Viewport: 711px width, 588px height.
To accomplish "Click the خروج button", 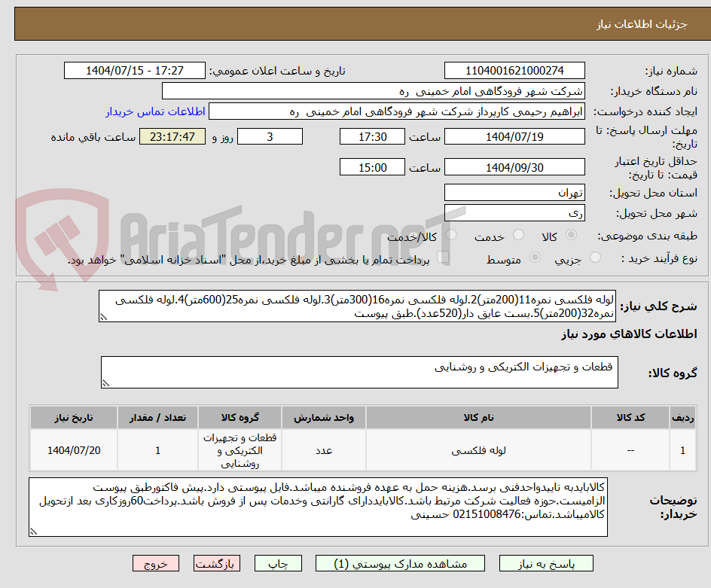I will point(156,563).
